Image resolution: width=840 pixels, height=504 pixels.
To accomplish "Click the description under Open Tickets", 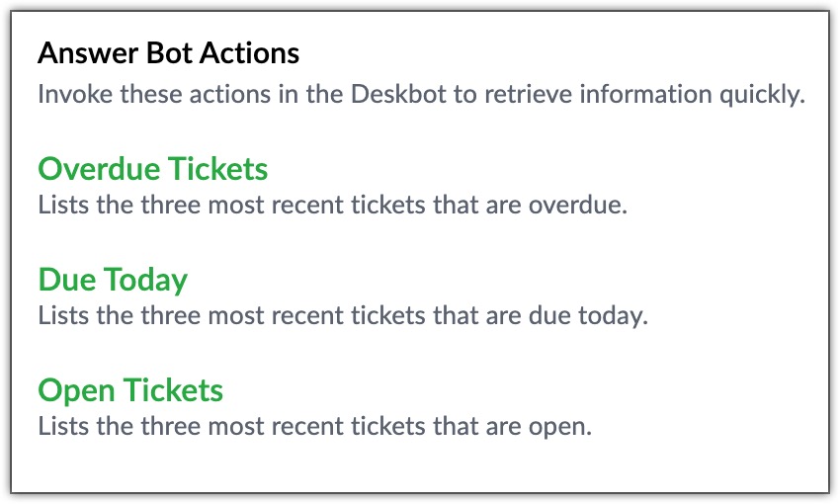I will pyautogui.click(x=315, y=427).
